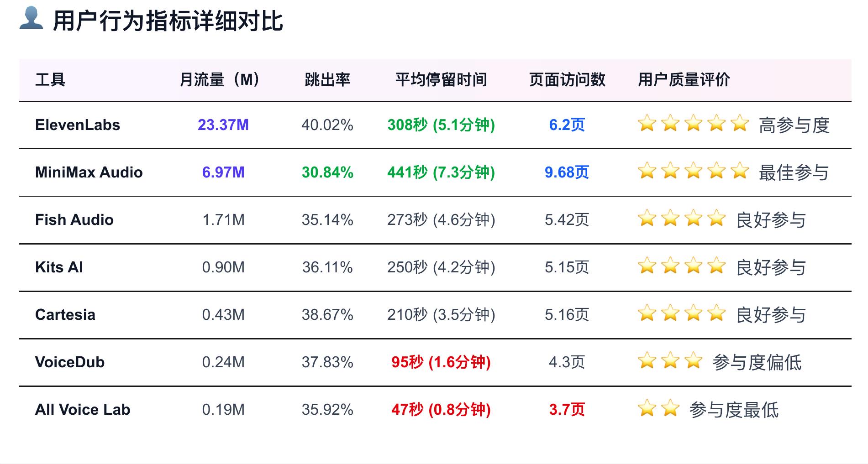
Task: Click the second star in All Voice Lab row
Action: click(670, 408)
